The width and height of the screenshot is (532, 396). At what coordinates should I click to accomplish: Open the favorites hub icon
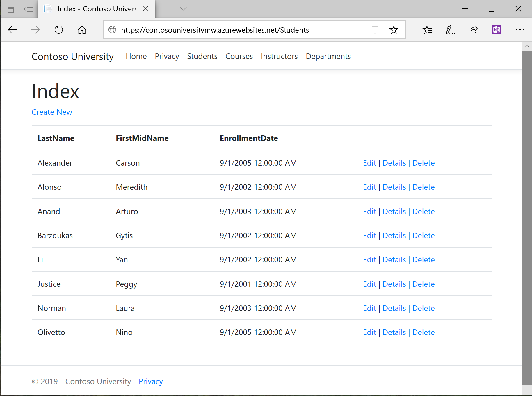tap(427, 30)
